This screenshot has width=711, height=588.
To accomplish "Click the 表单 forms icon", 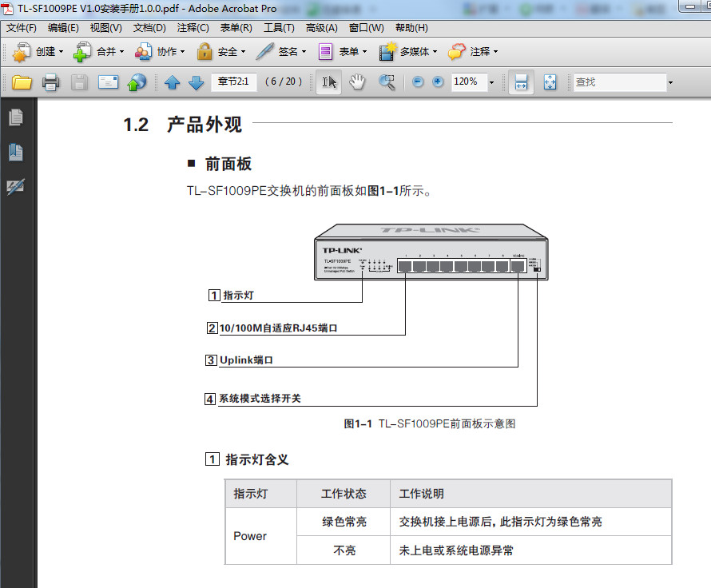I will [325, 52].
